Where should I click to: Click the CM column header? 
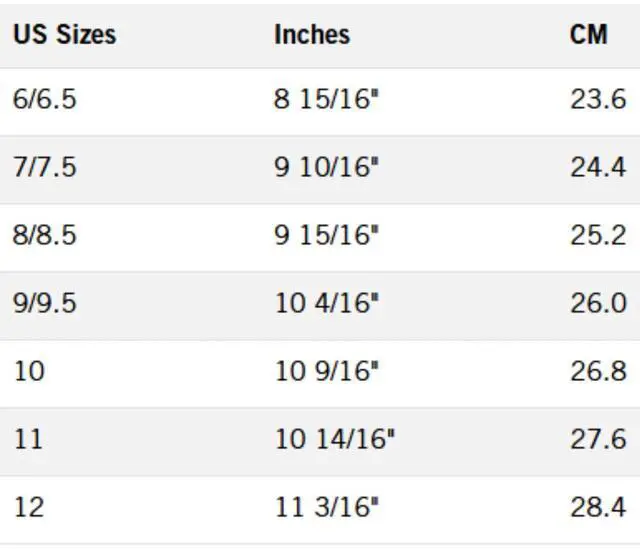(x=589, y=35)
